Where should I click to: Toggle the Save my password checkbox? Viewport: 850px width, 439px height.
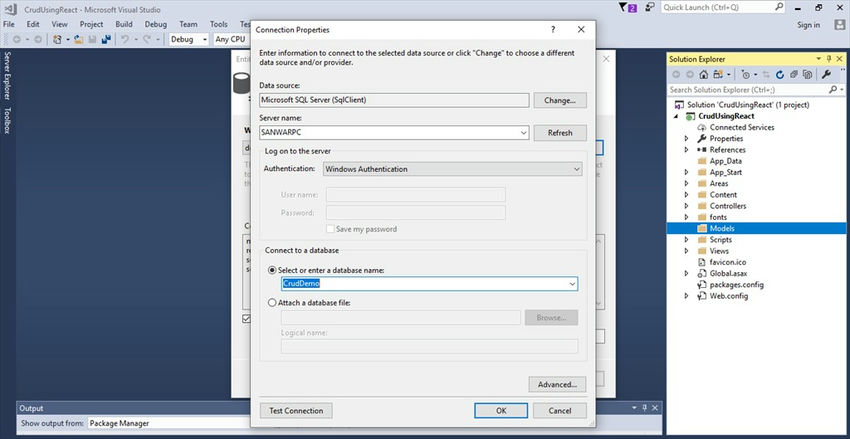point(330,229)
